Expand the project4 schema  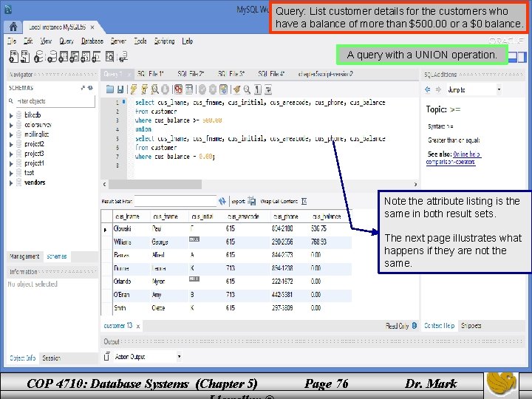pos(11,163)
